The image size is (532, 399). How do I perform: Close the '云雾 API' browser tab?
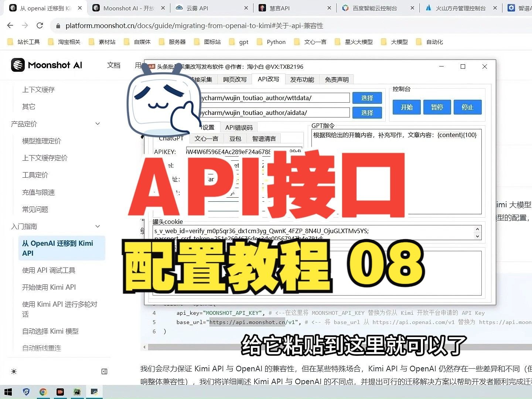coord(246,8)
